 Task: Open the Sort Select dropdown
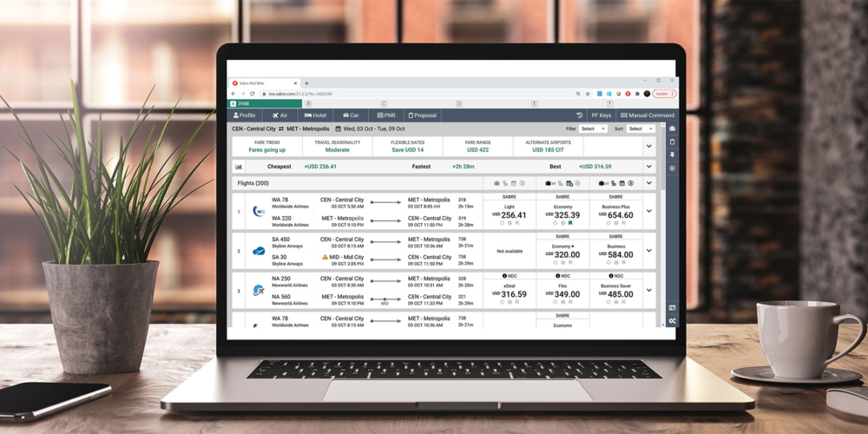(x=641, y=128)
